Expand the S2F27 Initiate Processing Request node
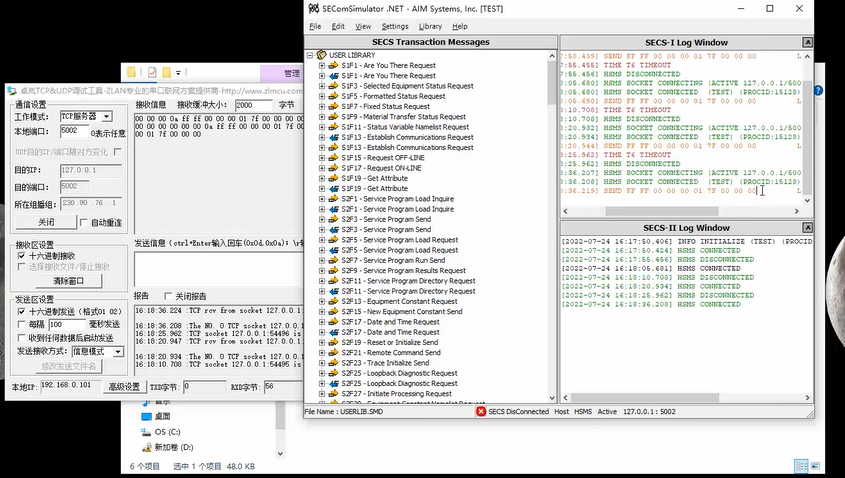The width and height of the screenshot is (845, 478). [x=322, y=393]
